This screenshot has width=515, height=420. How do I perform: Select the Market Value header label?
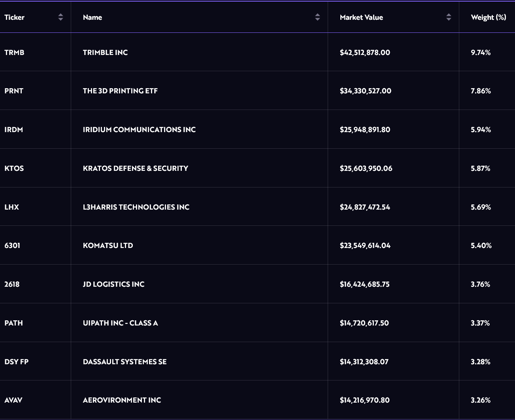pyautogui.click(x=361, y=17)
